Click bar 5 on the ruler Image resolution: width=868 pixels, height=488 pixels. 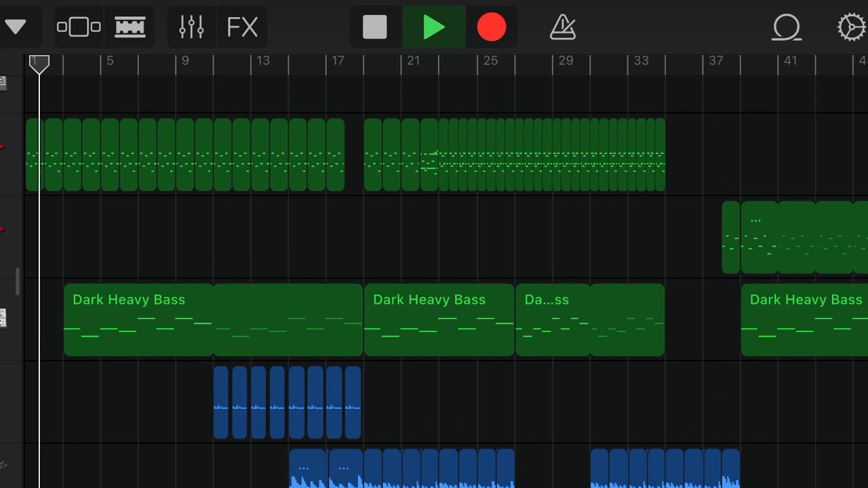(110, 61)
